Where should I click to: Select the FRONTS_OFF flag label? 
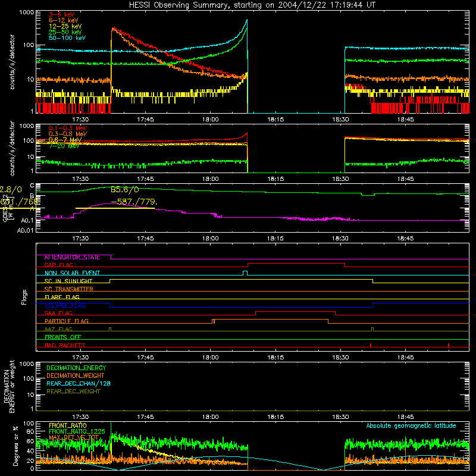pyautogui.click(x=63, y=337)
